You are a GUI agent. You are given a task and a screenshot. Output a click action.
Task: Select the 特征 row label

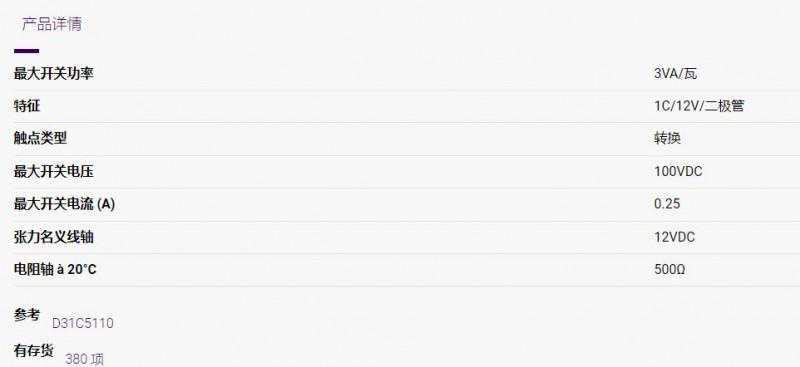point(27,106)
